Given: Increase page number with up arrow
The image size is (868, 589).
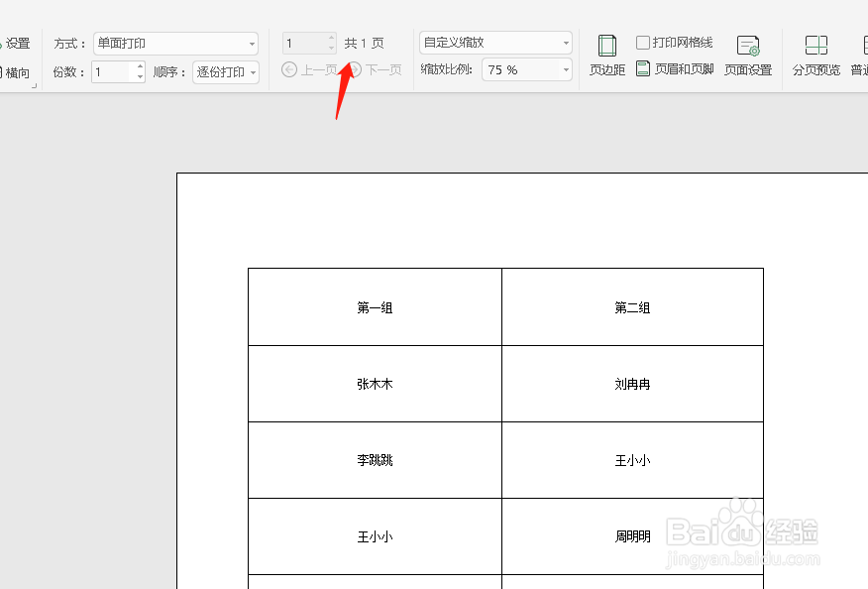Looking at the screenshot, I should click(332, 38).
